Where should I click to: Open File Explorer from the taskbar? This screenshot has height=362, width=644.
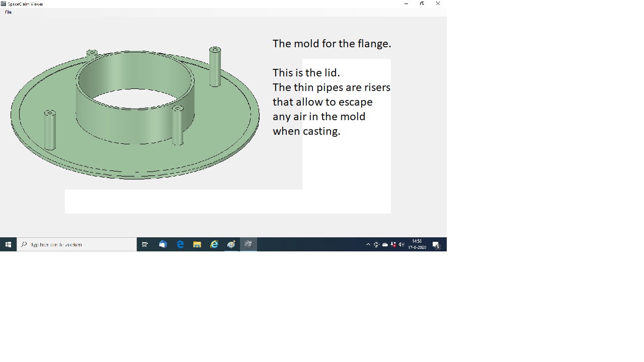(197, 244)
